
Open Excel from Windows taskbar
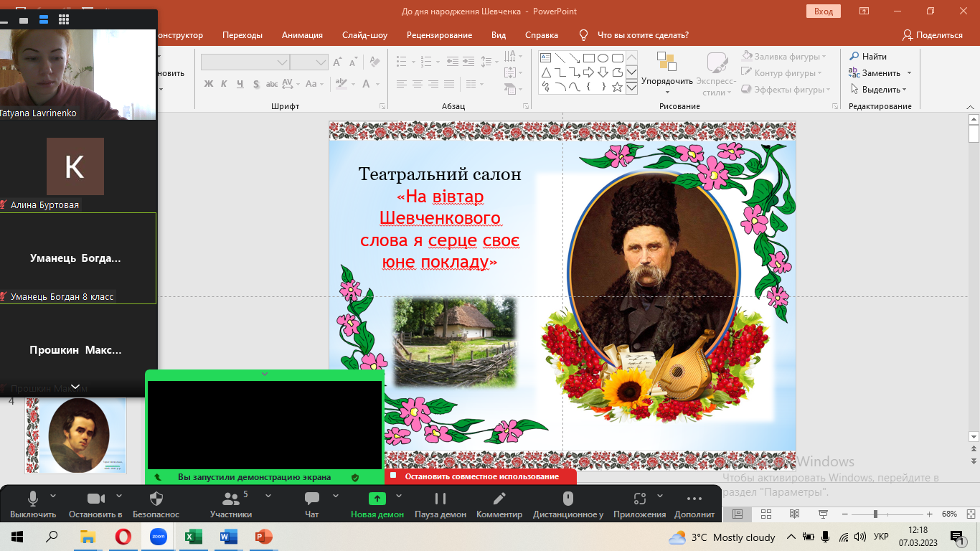pos(193,537)
